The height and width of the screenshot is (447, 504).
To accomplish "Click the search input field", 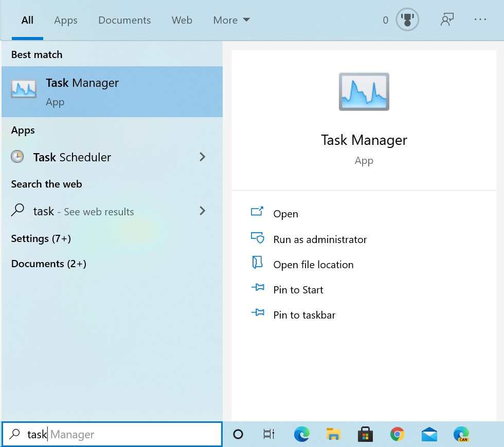I will coord(112,434).
